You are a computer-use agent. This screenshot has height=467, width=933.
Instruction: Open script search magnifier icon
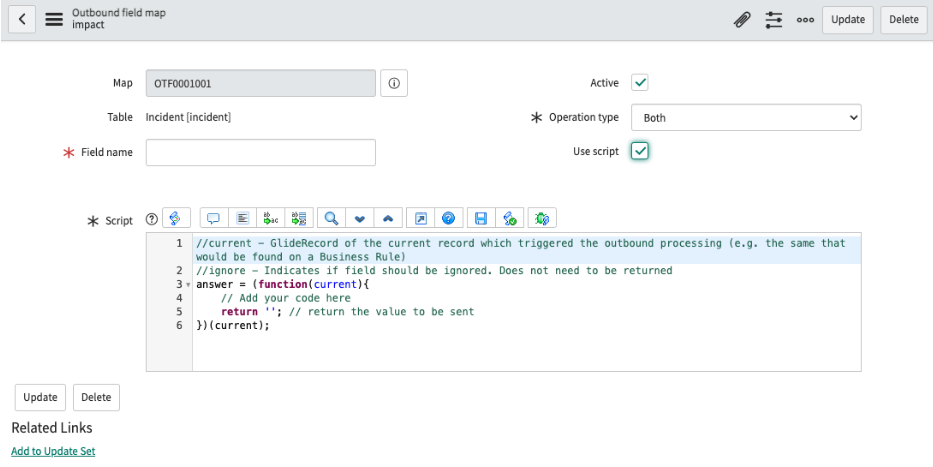pyautogui.click(x=331, y=218)
